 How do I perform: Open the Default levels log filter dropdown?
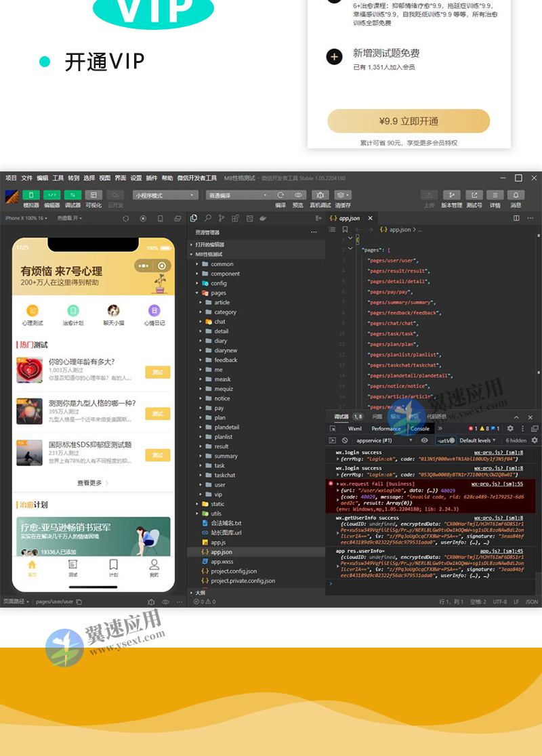pyautogui.click(x=477, y=440)
